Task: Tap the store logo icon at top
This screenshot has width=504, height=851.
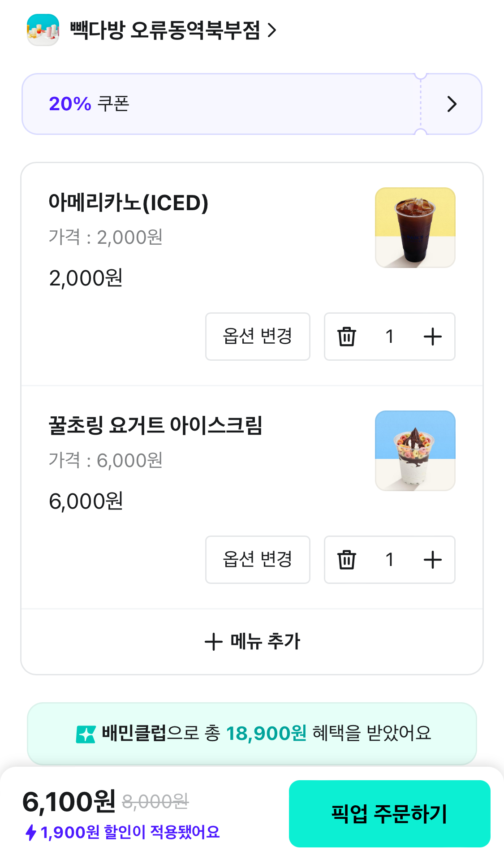Action: pyautogui.click(x=43, y=30)
